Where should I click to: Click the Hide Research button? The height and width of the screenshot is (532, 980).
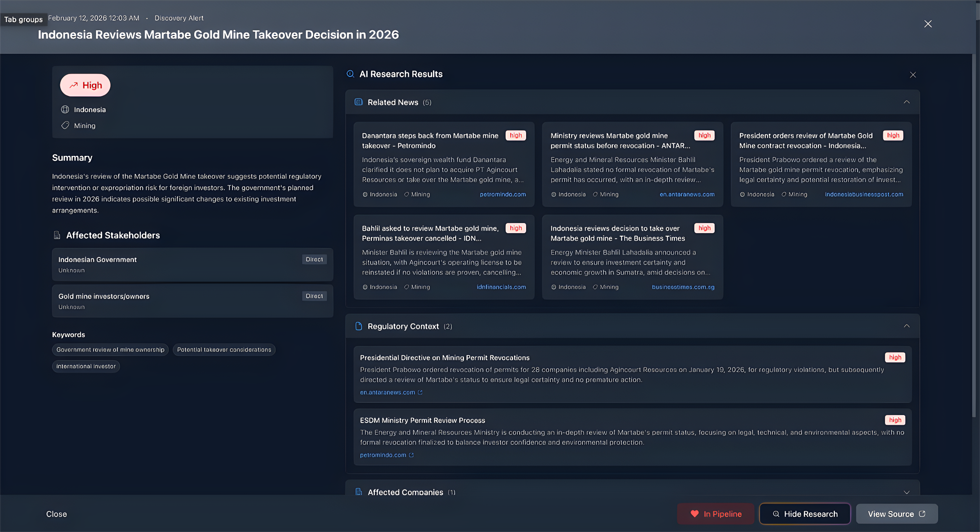coord(805,513)
